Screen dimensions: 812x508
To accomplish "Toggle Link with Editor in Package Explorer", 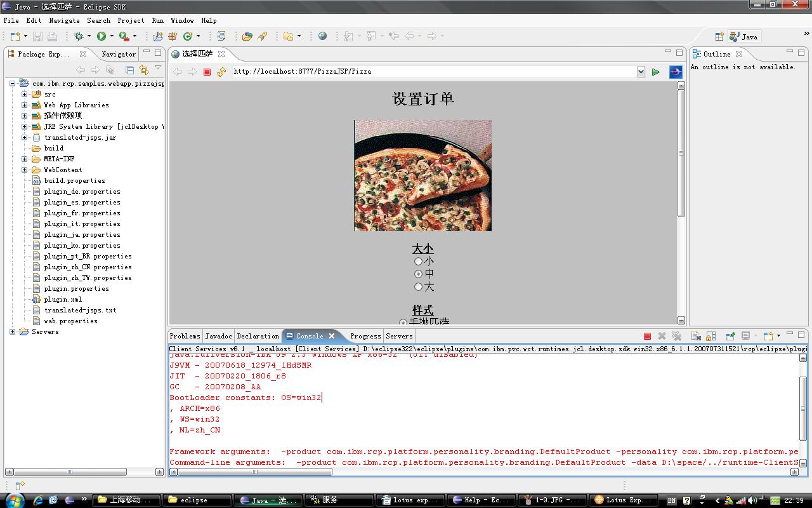I will tap(144, 70).
